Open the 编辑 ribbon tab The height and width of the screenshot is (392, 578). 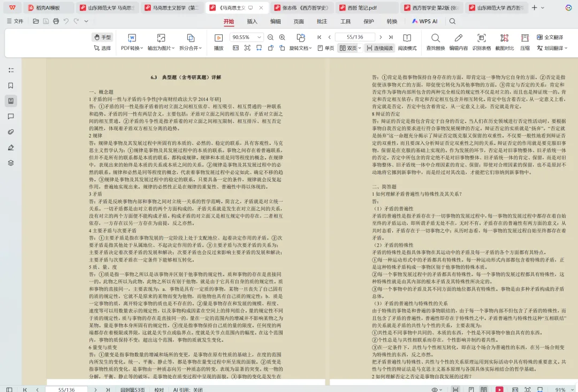pos(276,21)
